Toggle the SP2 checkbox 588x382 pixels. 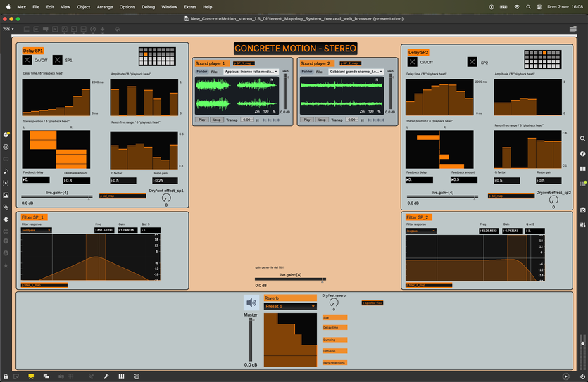pos(472,62)
